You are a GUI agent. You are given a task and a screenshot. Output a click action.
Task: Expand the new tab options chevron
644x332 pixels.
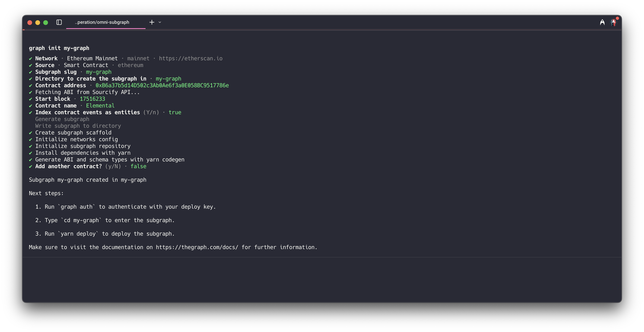(160, 22)
